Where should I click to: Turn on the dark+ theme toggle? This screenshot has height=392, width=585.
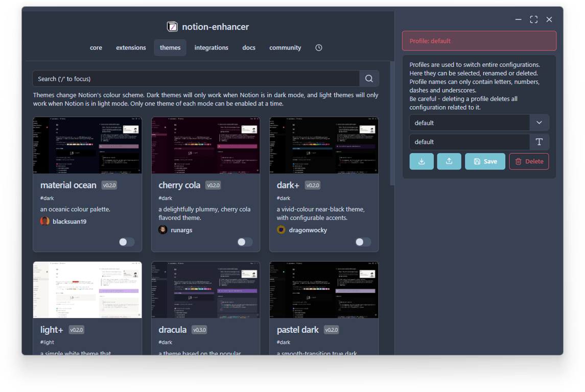pyautogui.click(x=363, y=242)
